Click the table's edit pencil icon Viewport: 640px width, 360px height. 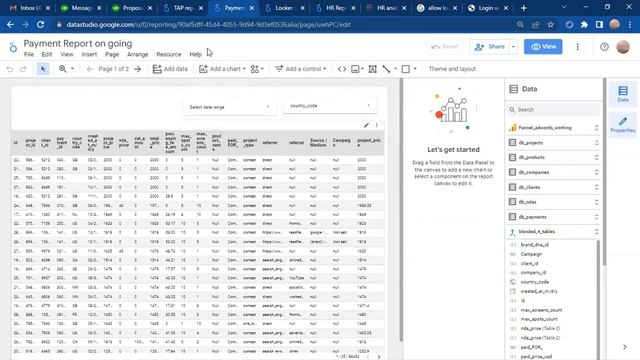tap(367, 125)
